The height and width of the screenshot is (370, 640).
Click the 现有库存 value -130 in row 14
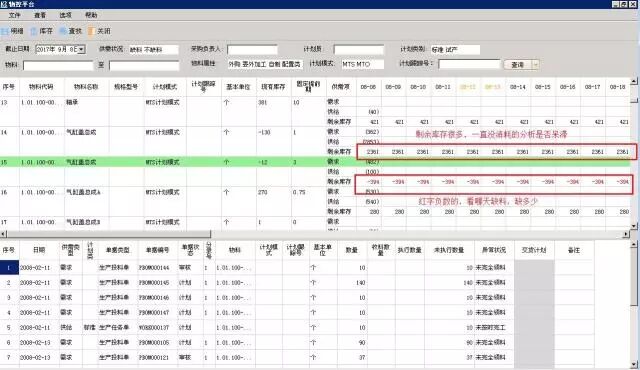264,132
